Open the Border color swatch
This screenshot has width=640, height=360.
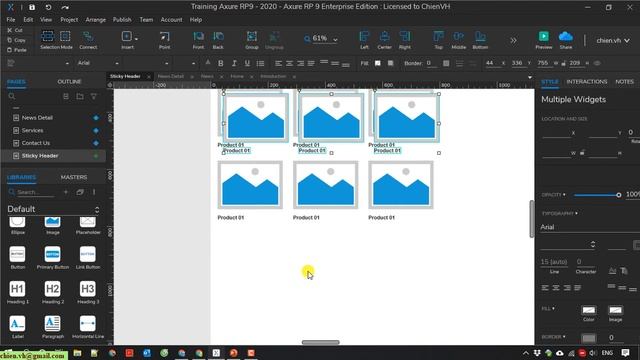click(x=589, y=338)
